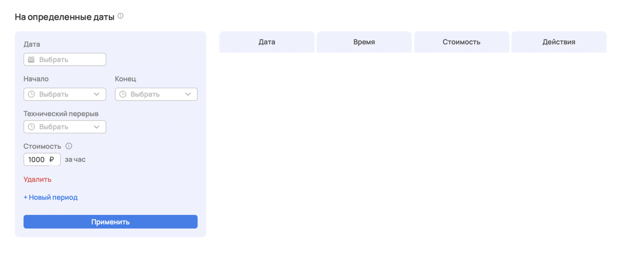This screenshot has height=258, width=644.
Task: Add a period via '+ Новый период'
Action: click(51, 198)
